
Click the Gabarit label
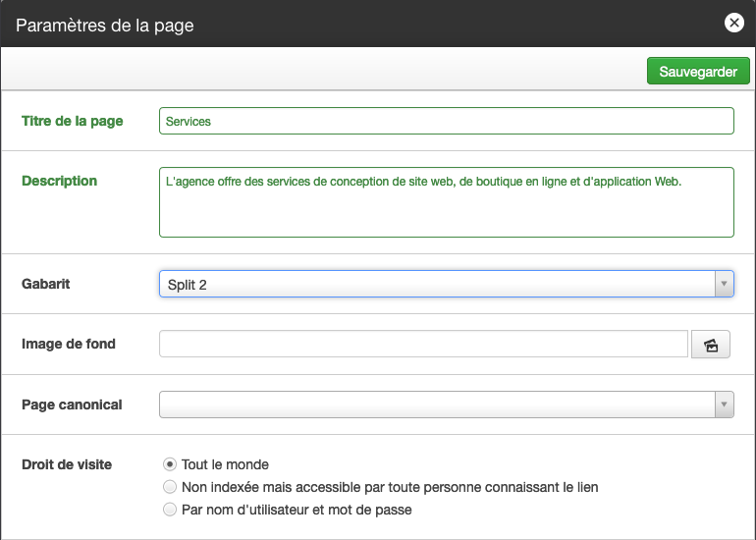click(x=46, y=284)
